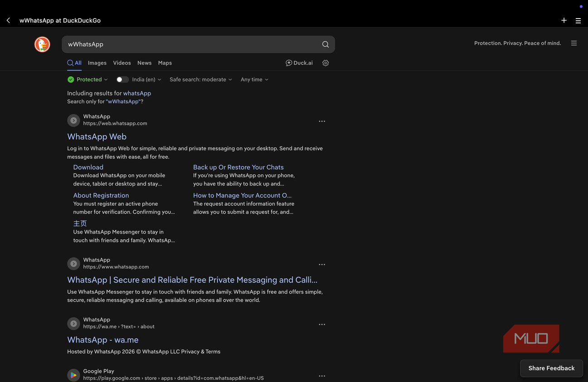Viewport: 588px width, 382px height.
Task: Click play.google.com store URL text
Action: tap(174, 378)
